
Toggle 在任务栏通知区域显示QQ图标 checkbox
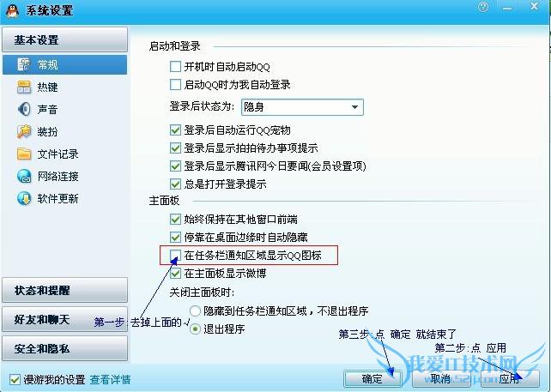click(x=175, y=256)
